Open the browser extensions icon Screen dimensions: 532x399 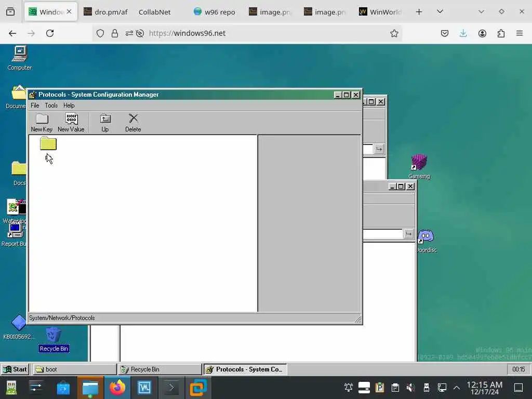tap(501, 33)
